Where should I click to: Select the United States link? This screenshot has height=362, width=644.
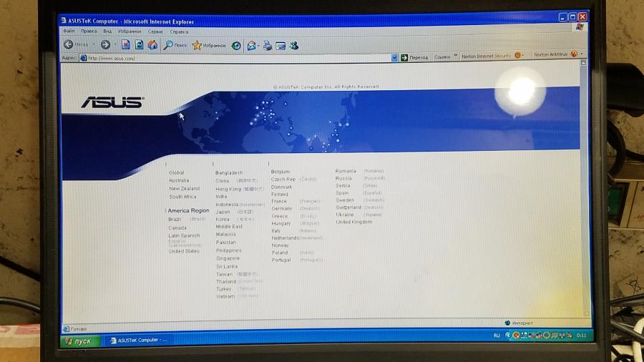tap(184, 251)
